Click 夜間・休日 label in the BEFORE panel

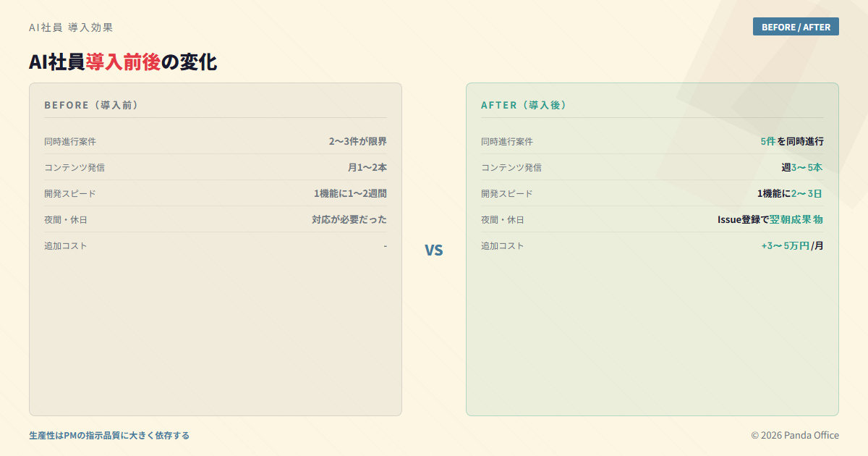(x=66, y=219)
